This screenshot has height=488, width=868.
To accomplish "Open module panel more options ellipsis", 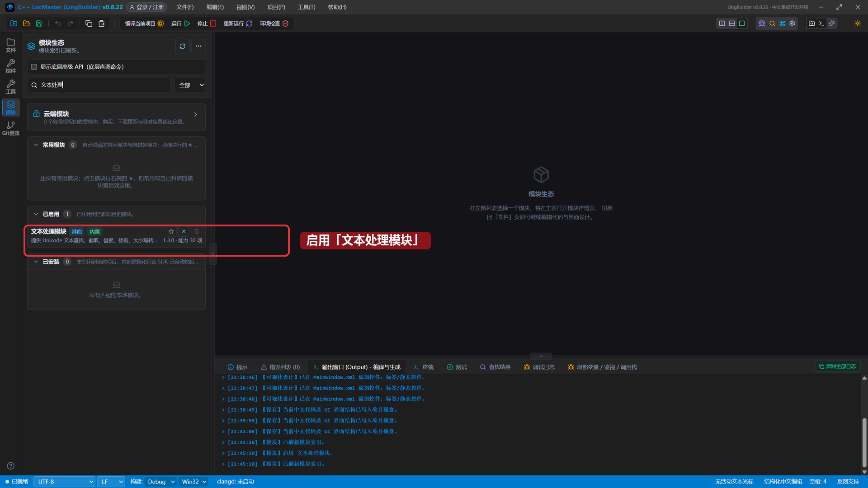I will (x=198, y=46).
